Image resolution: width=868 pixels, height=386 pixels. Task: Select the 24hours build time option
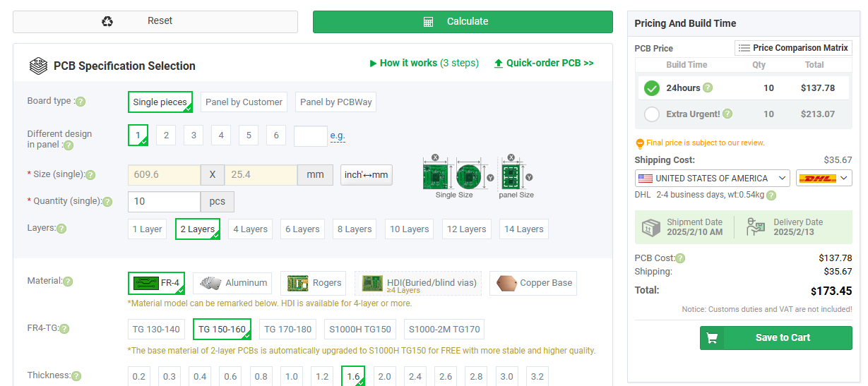[x=652, y=88]
